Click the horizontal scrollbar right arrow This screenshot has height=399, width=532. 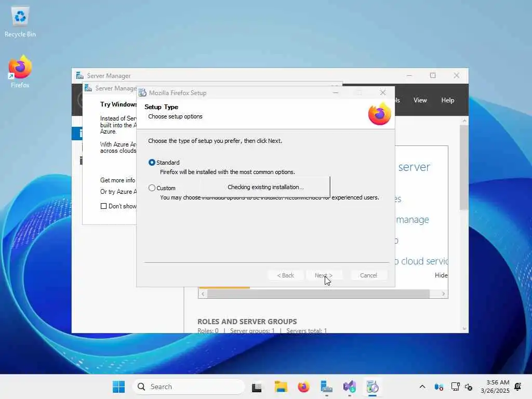coord(444,294)
